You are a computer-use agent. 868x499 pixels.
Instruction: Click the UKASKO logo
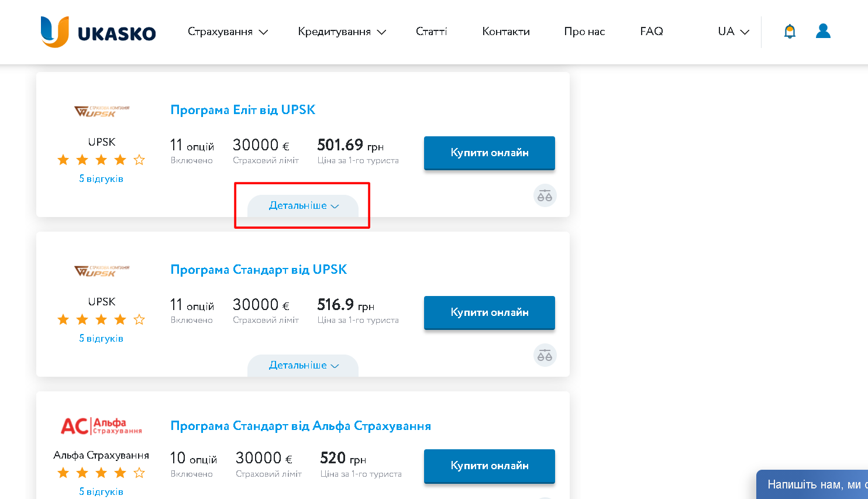click(x=98, y=32)
